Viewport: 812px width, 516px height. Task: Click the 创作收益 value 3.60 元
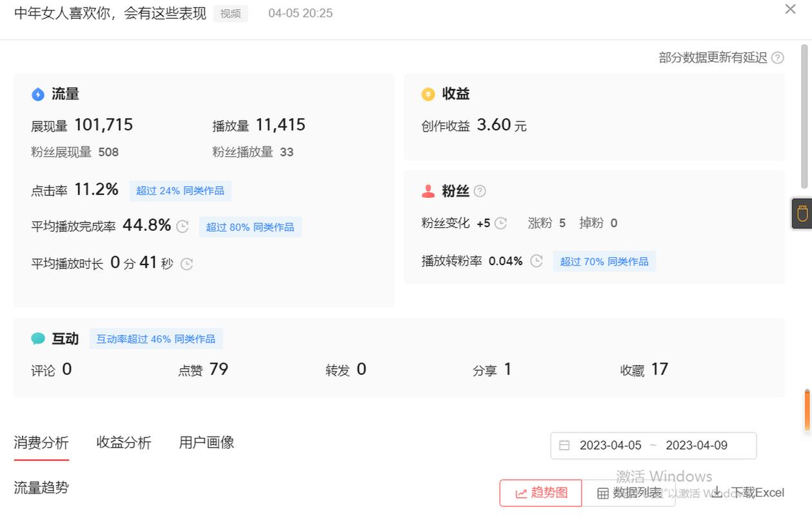point(502,124)
